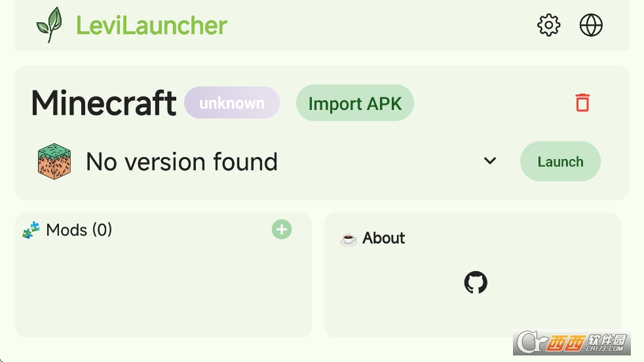Open the settings gear
This screenshot has width=644, height=362.
(x=548, y=26)
